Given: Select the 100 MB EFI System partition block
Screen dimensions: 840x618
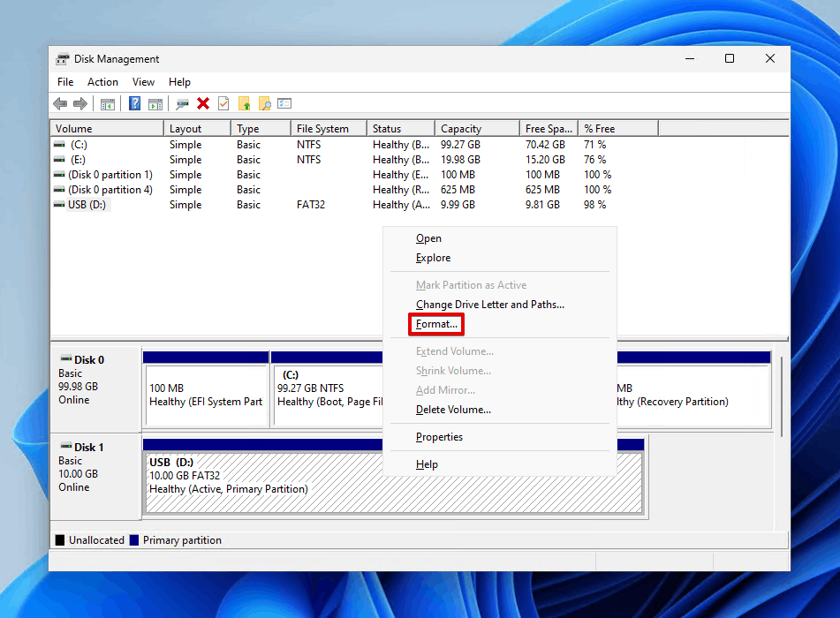Looking at the screenshot, I should [207, 388].
